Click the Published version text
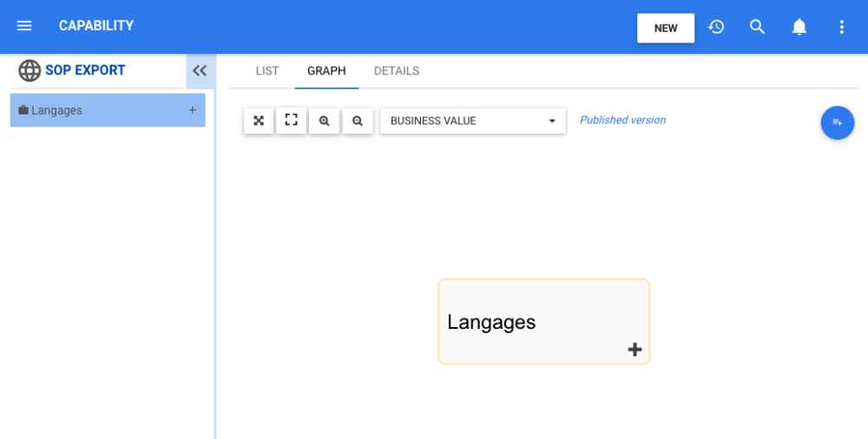The image size is (868, 439). (622, 120)
